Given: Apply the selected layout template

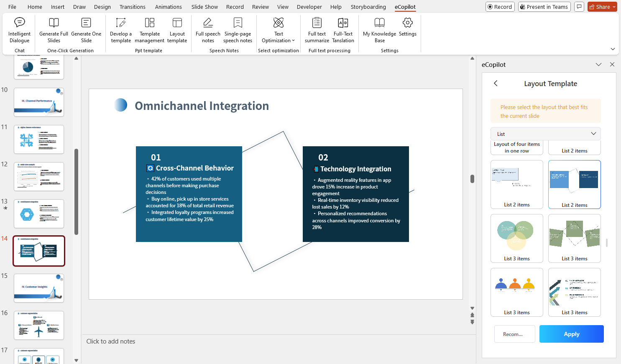Looking at the screenshot, I should click(x=572, y=334).
